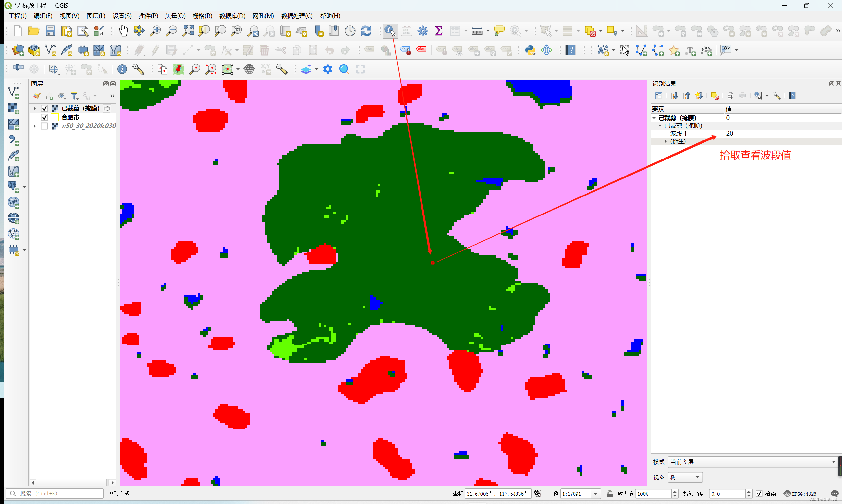842x504 pixels.
Task: Open layer styling panel brush icon
Action: click(x=37, y=96)
